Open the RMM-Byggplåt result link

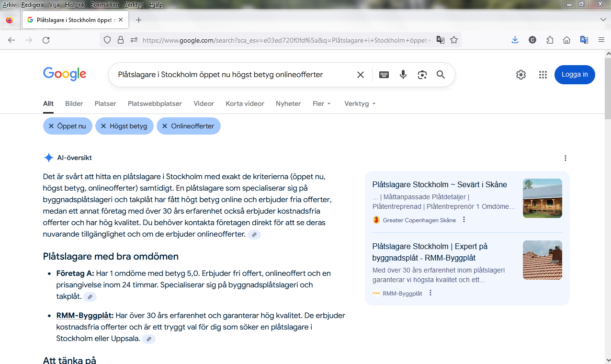pyautogui.click(x=430, y=252)
